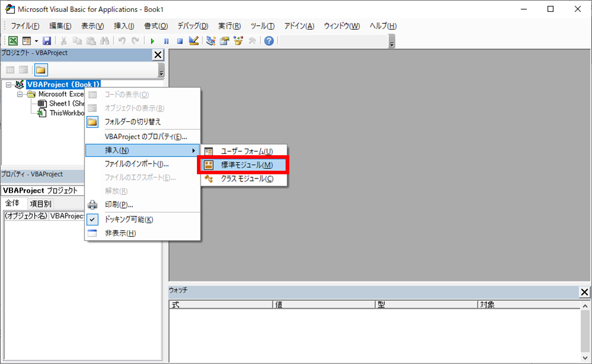Screen dimensions: 592x364
Task: Click the Break pause icon
Action: point(166,41)
